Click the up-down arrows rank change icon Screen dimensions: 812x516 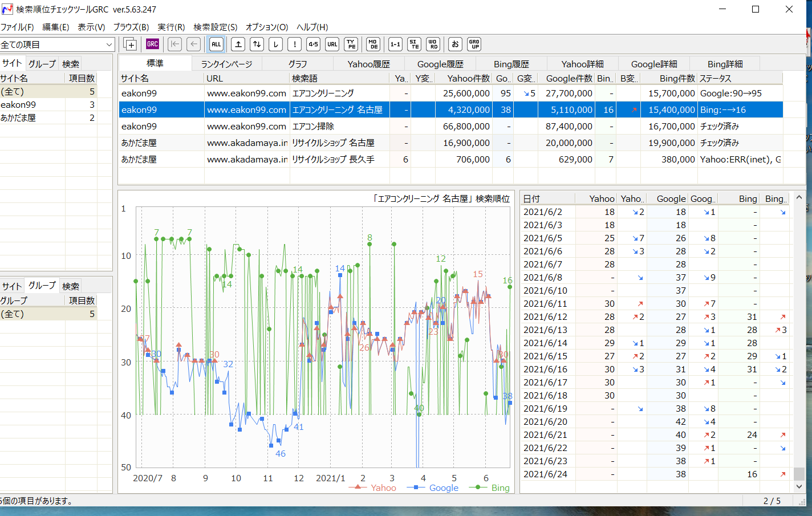point(257,44)
